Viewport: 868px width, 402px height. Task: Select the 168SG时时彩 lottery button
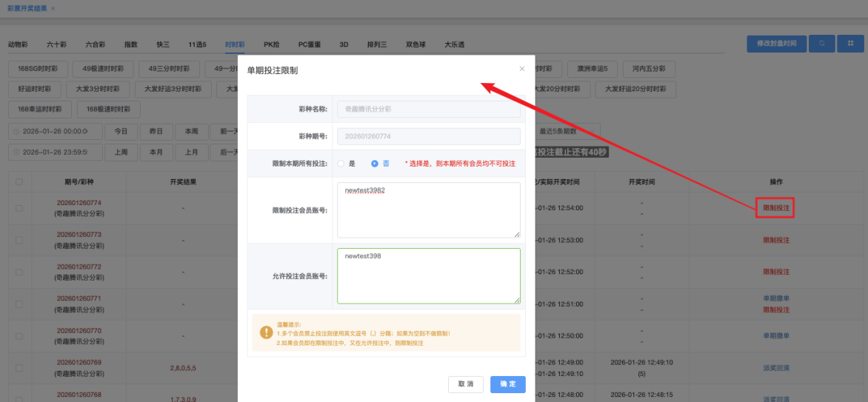(38, 70)
